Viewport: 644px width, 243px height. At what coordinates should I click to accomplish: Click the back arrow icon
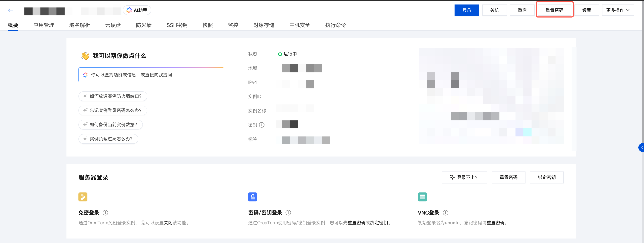click(x=10, y=10)
